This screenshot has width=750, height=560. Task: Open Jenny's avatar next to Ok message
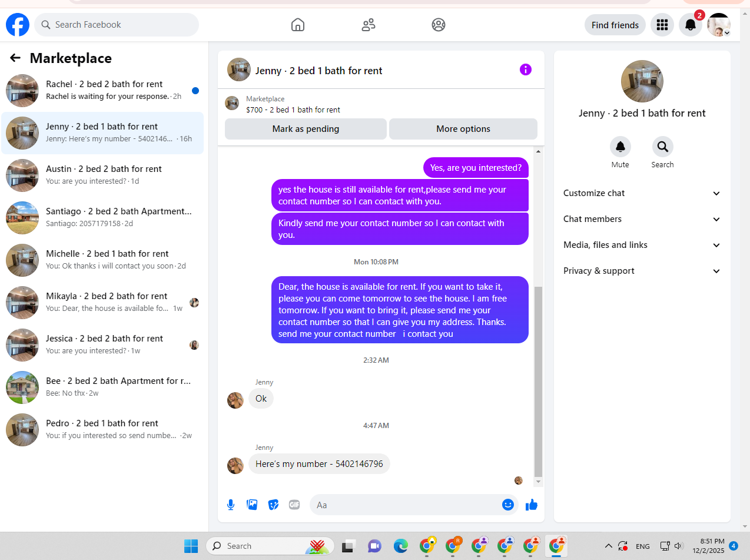coord(235,400)
